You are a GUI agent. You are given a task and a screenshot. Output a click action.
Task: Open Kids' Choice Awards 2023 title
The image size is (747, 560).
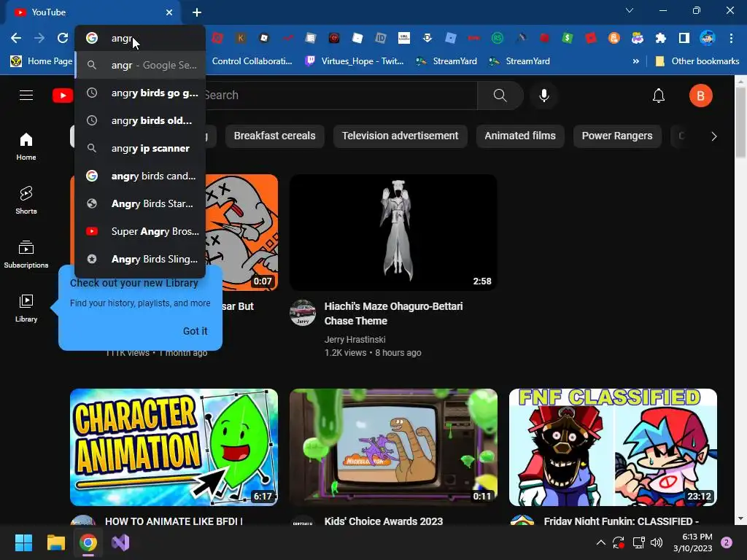[384, 521]
